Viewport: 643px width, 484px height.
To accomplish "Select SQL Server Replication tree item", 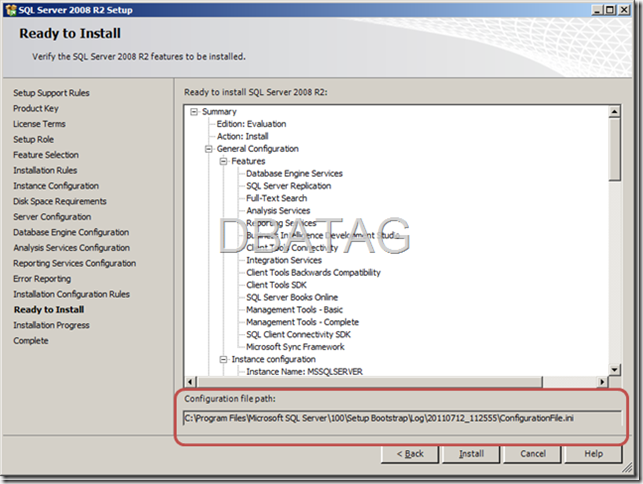I will pos(289,186).
